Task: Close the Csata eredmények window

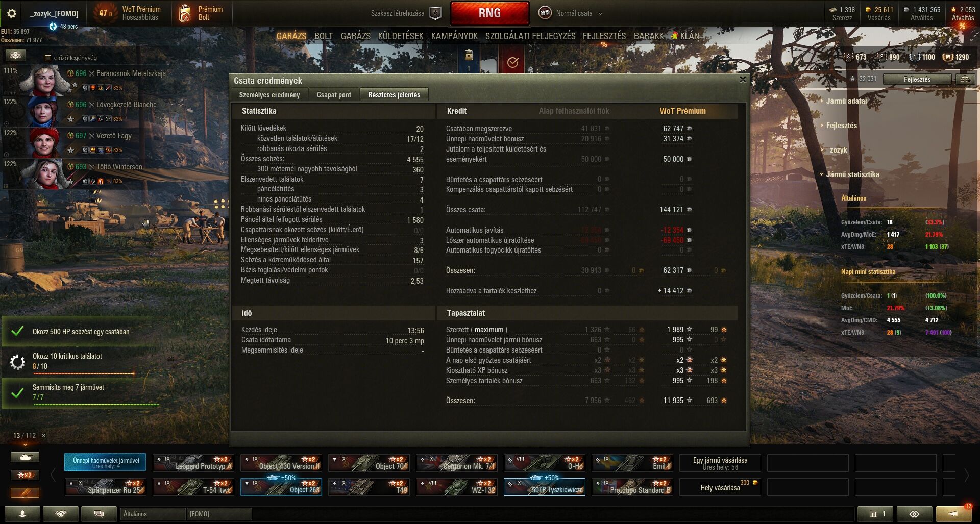Action: tap(743, 80)
